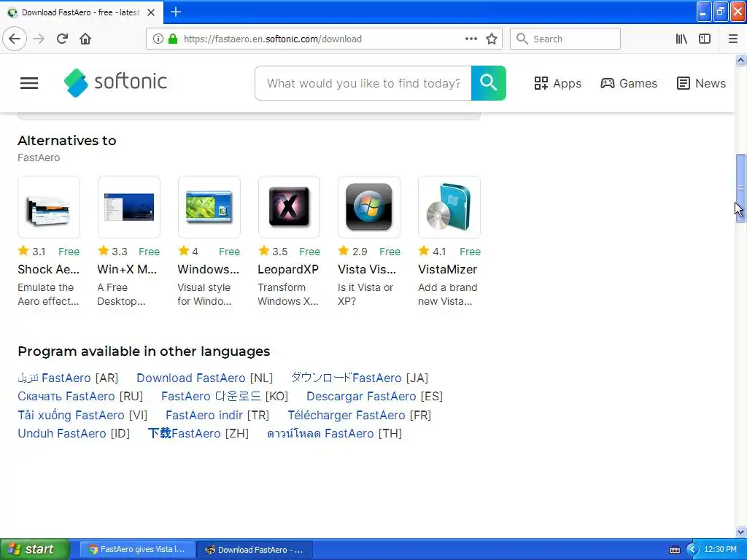Focus the browser Search box
Screen dimensions: 747x560
pyautogui.click(x=565, y=39)
